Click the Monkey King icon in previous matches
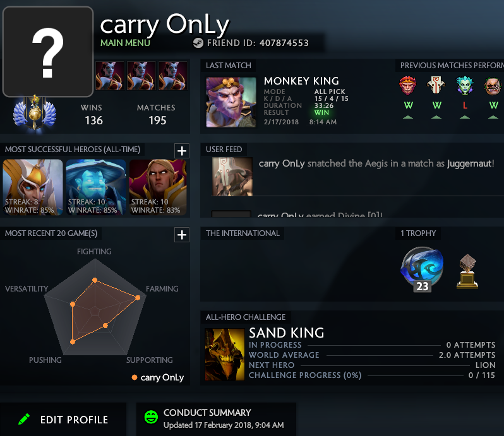504x436 pixels. click(x=407, y=85)
